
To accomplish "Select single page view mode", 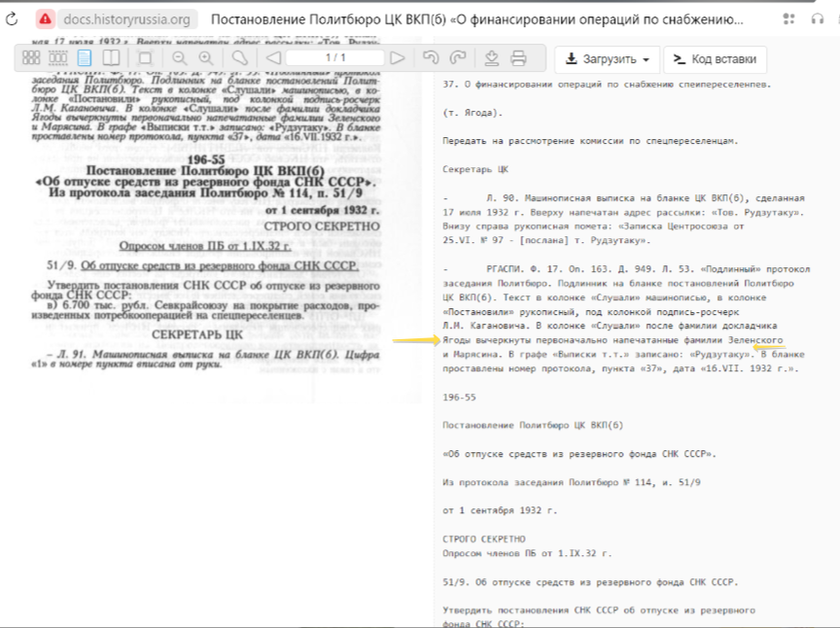I will click(x=85, y=58).
